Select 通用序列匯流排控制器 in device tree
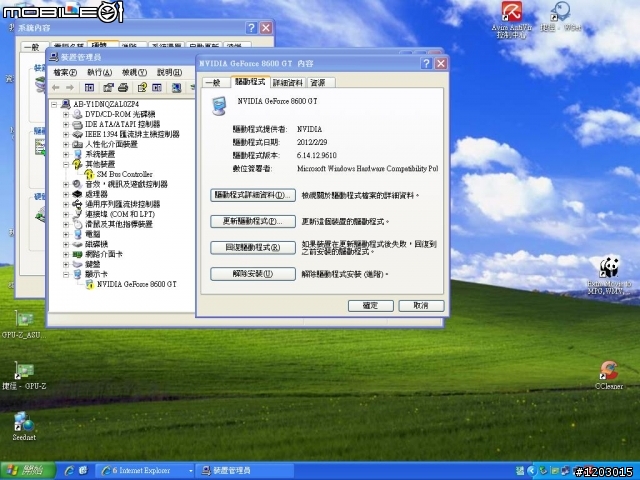Viewport: 640px width, 480px height. tap(122, 204)
